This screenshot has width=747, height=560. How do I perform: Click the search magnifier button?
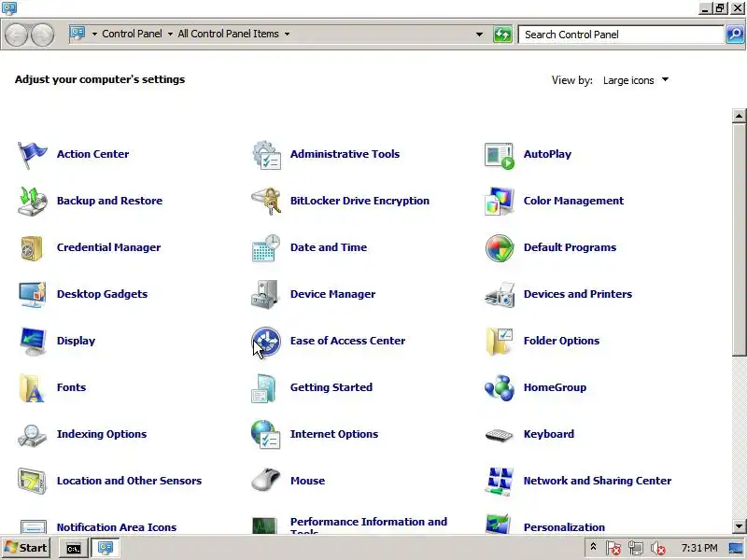(735, 35)
